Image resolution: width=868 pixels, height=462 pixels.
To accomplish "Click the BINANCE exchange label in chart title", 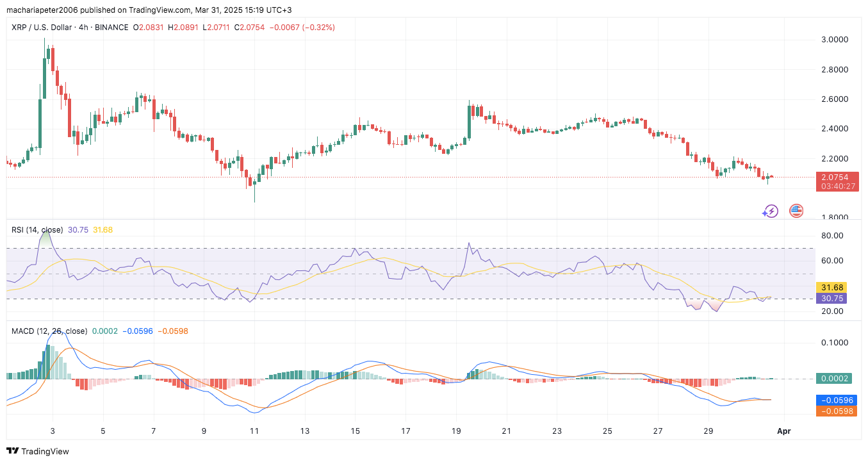I will click(x=110, y=28).
